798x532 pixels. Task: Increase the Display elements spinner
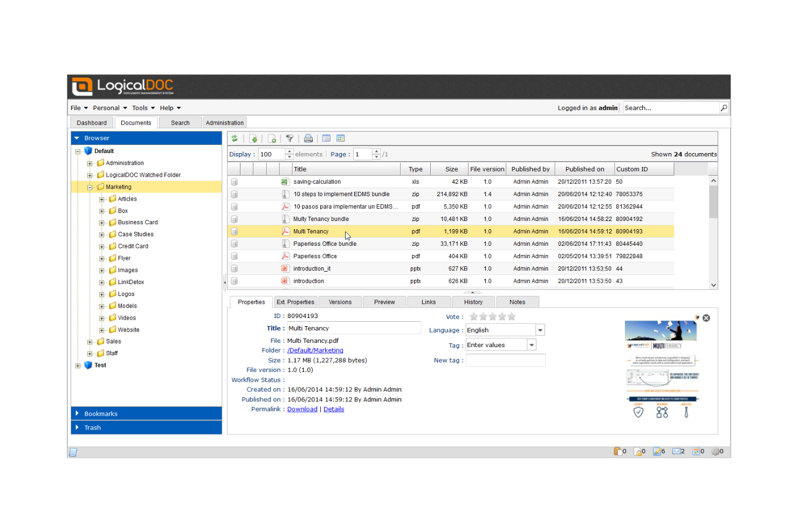[x=290, y=151]
